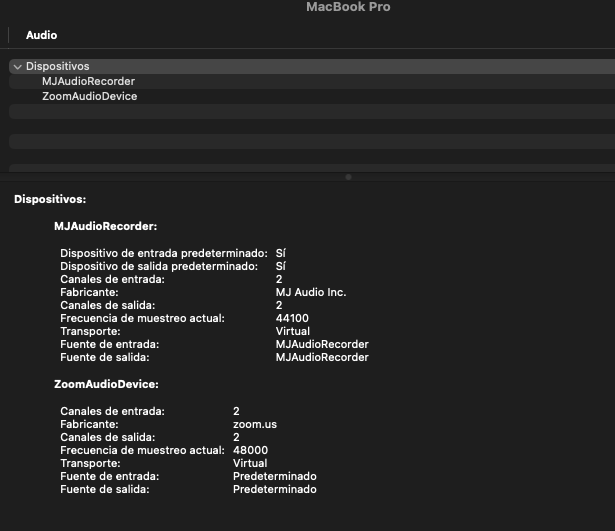615x531 pixels.
Task: Click 'Canales de salida:' label under ZoomAudioDevice
Action: (107, 437)
